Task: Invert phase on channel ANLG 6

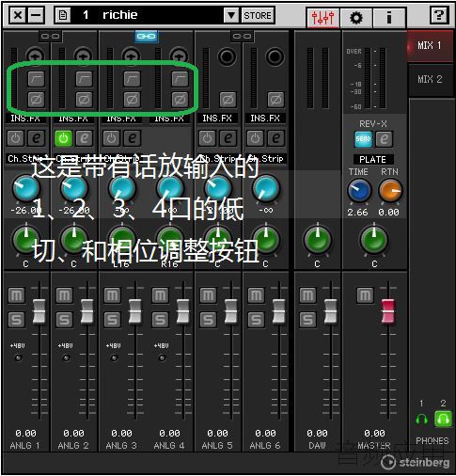Action: [275, 100]
